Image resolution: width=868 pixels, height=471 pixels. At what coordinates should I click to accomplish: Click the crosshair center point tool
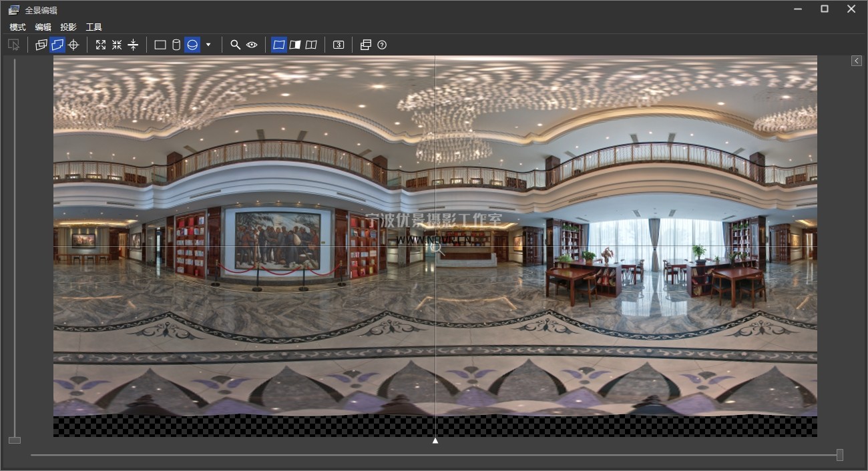[74, 45]
